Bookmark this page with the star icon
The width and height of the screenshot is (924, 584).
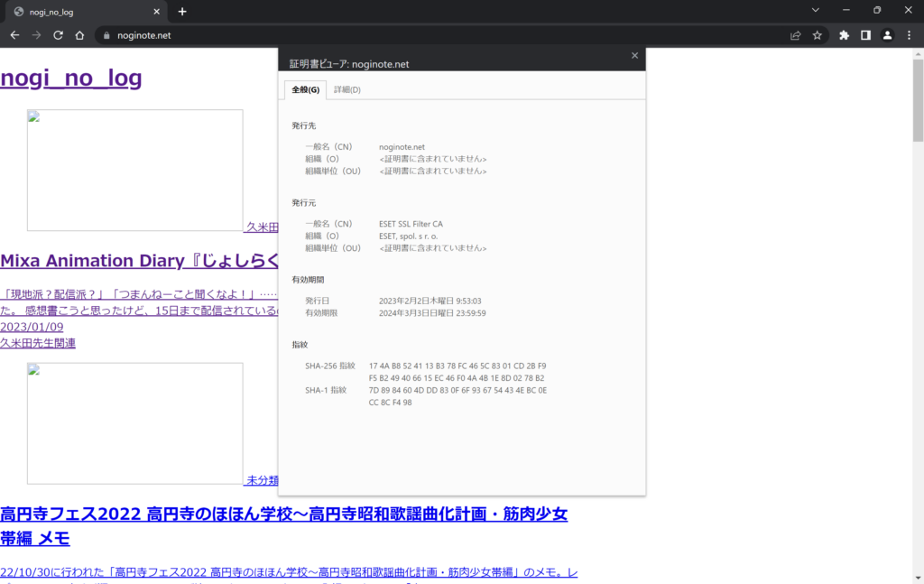[817, 35]
